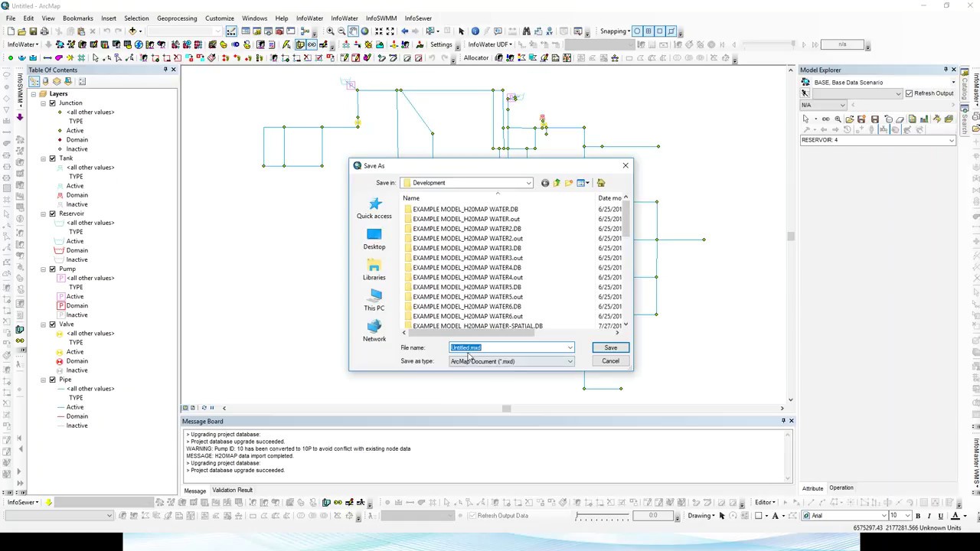This screenshot has height=551, width=980.
Task: Click the Up One Level icon in Save As
Action: pyautogui.click(x=557, y=183)
